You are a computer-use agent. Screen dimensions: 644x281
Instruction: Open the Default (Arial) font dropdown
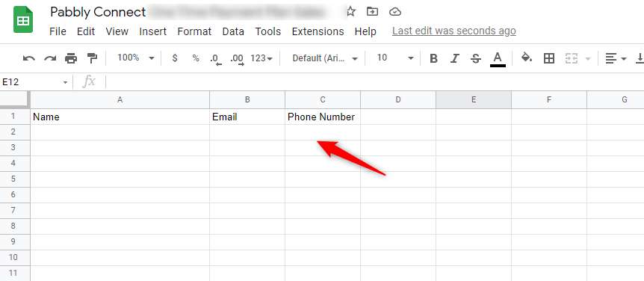click(325, 58)
